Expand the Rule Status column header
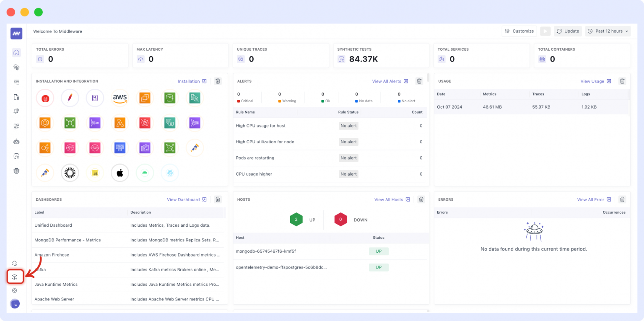The image size is (644, 321). (x=348, y=112)
